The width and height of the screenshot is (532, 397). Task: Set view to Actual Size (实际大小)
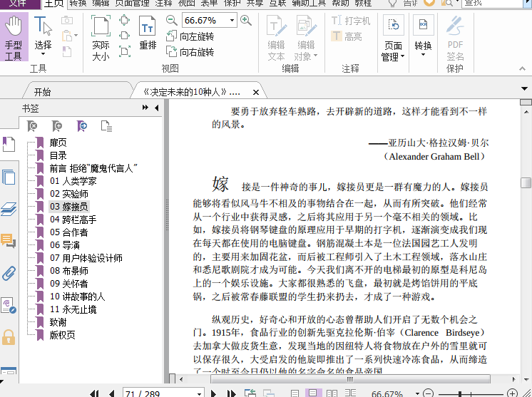[101, 38]
